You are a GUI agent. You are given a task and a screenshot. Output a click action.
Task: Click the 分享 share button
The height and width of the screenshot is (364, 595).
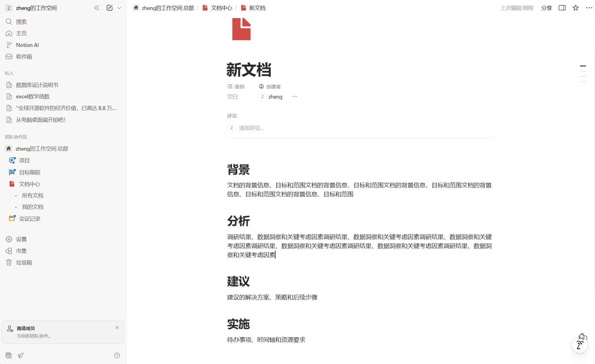(x=546, y=8)
